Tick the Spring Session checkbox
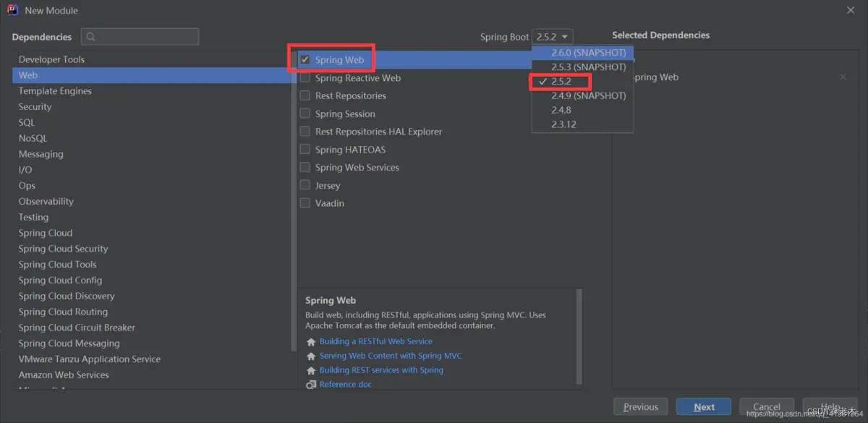 305,114
